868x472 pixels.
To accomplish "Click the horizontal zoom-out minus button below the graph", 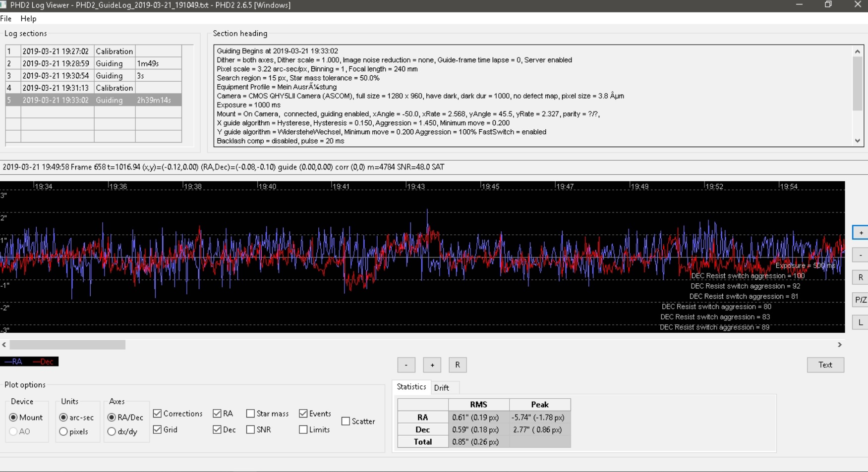I will coord(406,365).
